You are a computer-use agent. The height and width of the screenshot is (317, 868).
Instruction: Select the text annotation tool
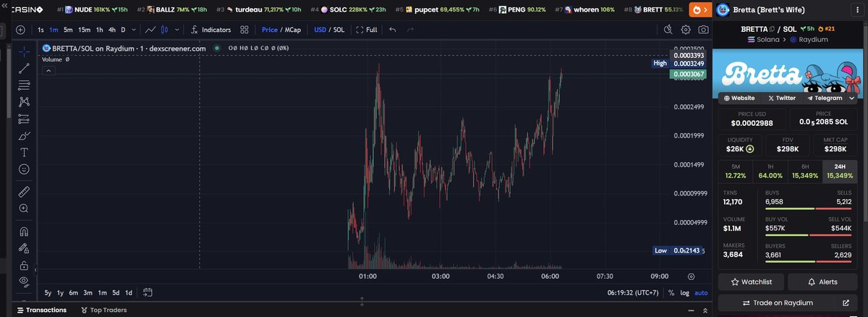[x=24, y=152]
